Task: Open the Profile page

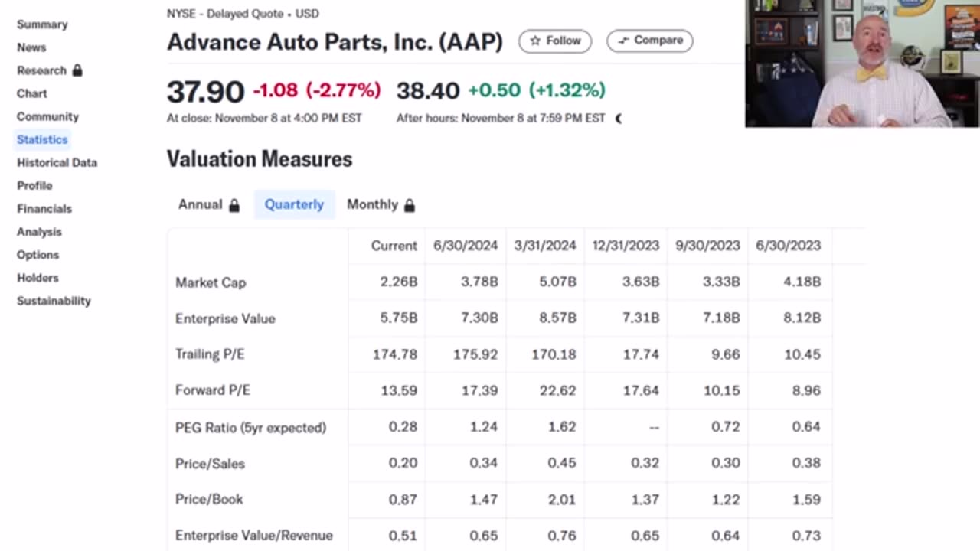Action: [x=34, y=185]
